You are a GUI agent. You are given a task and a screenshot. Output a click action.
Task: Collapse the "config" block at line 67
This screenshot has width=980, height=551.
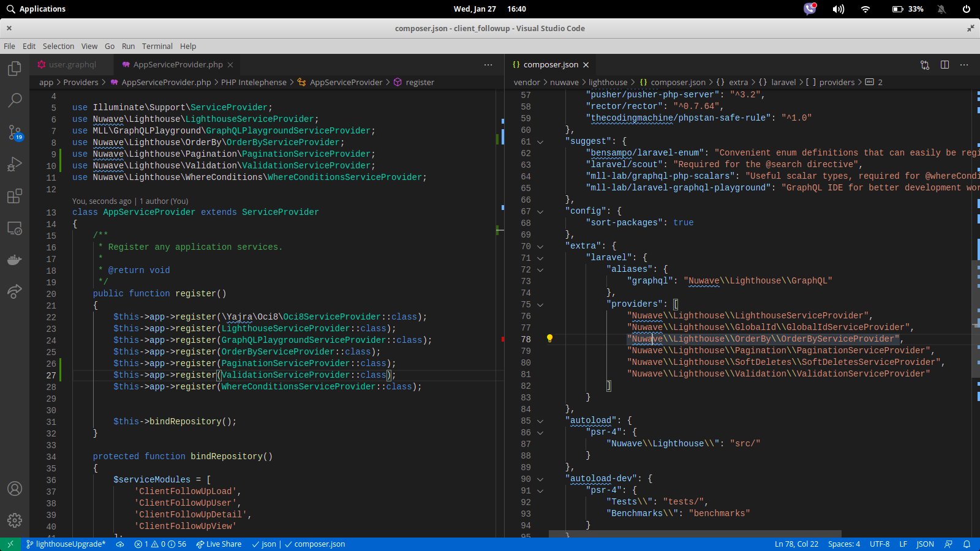540,211
